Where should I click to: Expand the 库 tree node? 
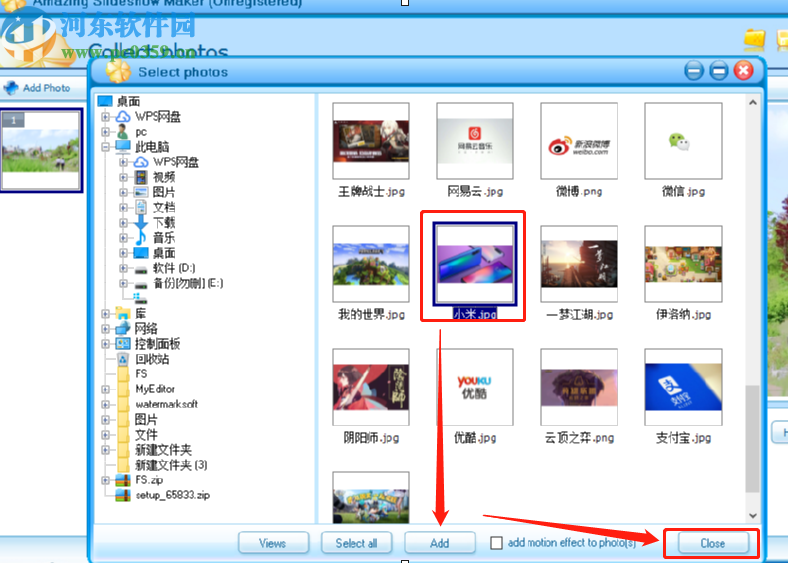pyautogui.click(x=105, y=314)
